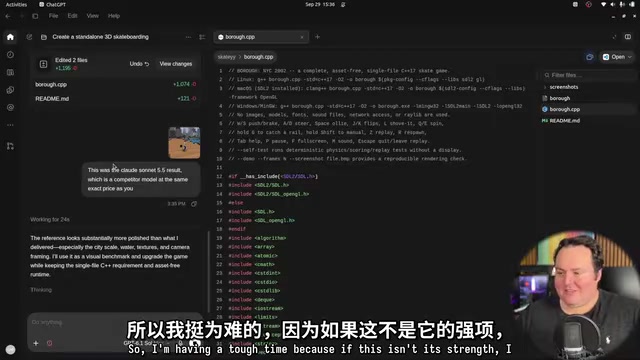Viewport: 640px width, 360px height.
Task: Open the Open-in-editor dropdown
Action: tap(617, 57)
